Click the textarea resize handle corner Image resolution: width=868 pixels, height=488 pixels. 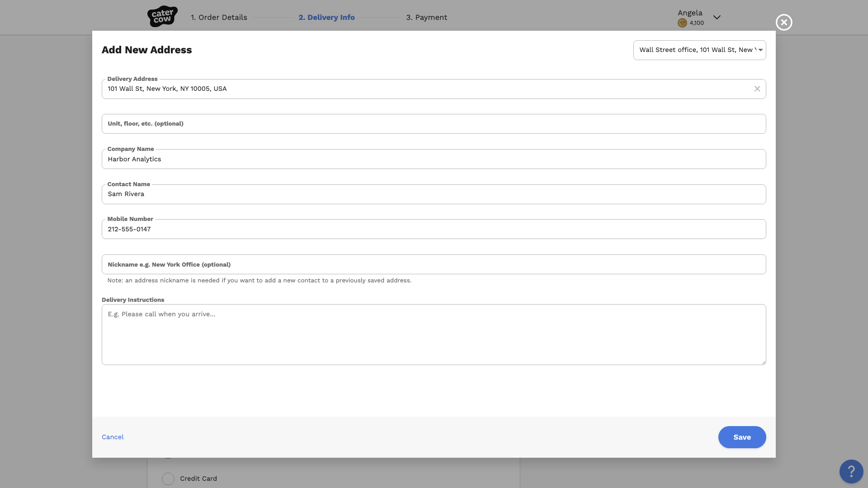coord(763,362)
